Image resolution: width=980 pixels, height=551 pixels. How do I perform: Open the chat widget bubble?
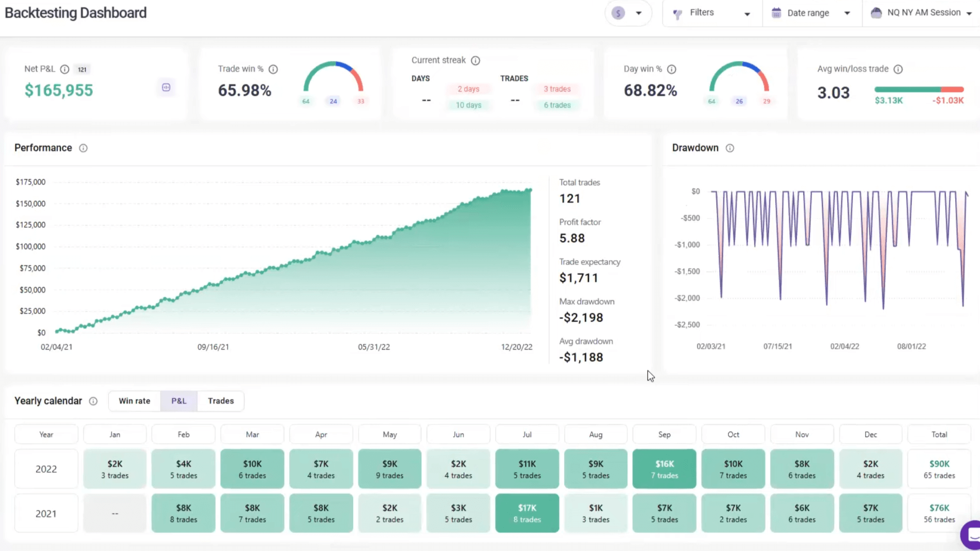tap(971, 534)
